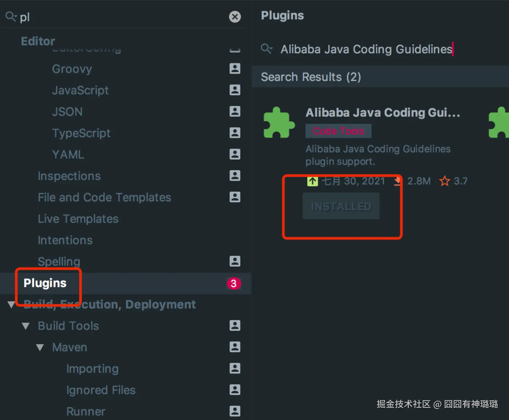Clear the settings search field
This screenshot has height=420, width=509.
[x=235, y=17]
